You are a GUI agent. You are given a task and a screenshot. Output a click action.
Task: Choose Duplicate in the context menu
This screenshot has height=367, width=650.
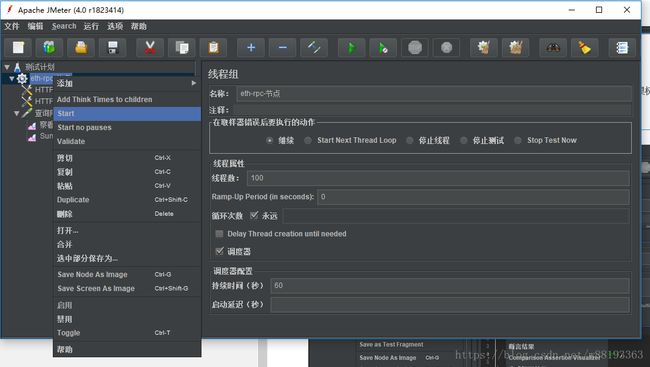pyautogui.click(x=127, y=200)
